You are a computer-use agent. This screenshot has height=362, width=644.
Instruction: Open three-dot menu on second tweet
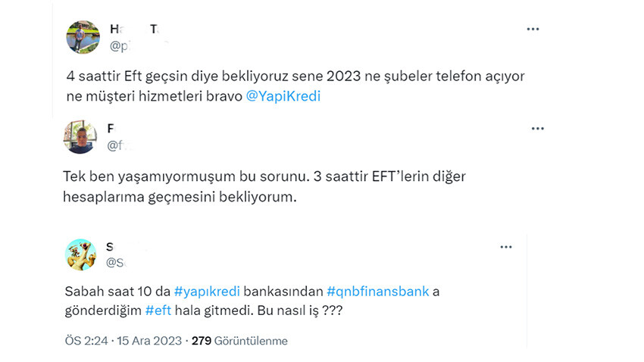[537, 129]
